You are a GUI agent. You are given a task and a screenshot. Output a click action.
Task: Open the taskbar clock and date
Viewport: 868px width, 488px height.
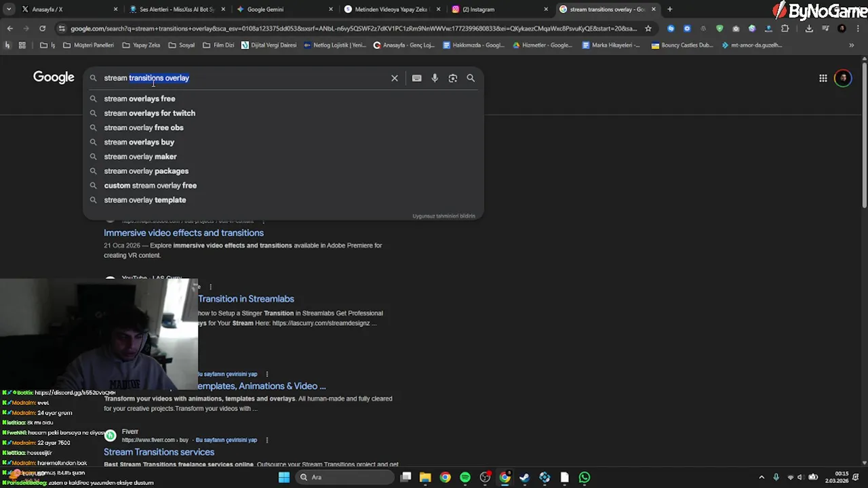pyautogui.click(x=842, y=477)
